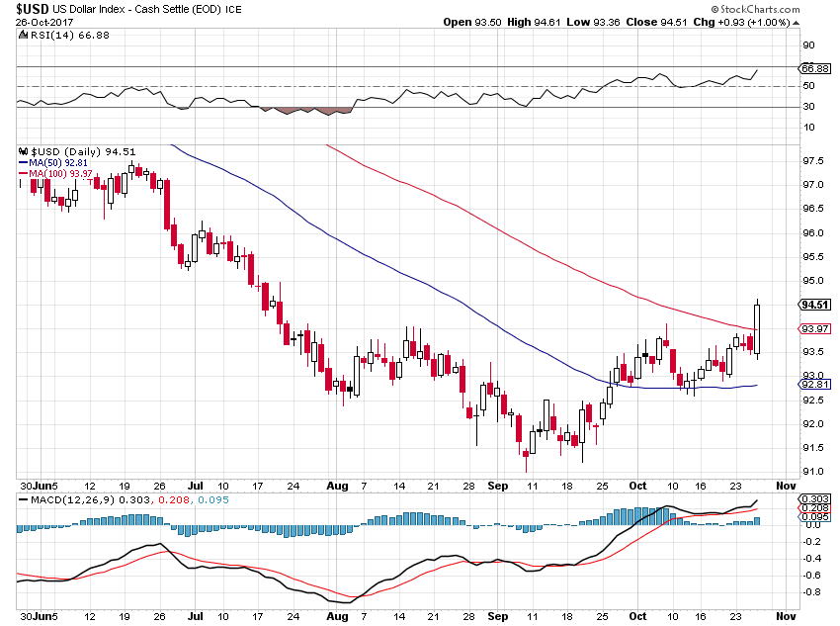Click the blue MA(50) legend marker
The width and height of the screenshot is (840, 626).
point(25,162)
